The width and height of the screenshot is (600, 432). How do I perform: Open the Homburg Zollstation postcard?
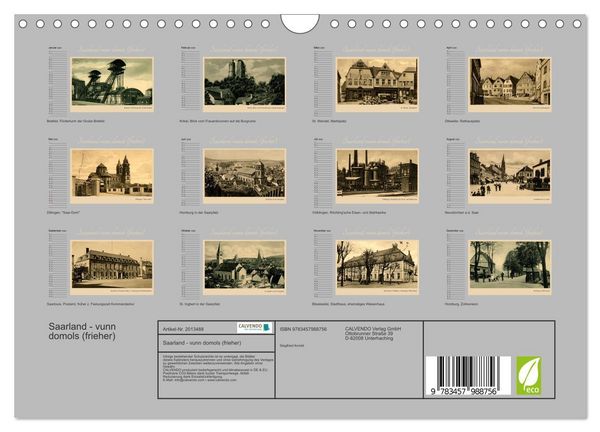[x=510, y=267]
